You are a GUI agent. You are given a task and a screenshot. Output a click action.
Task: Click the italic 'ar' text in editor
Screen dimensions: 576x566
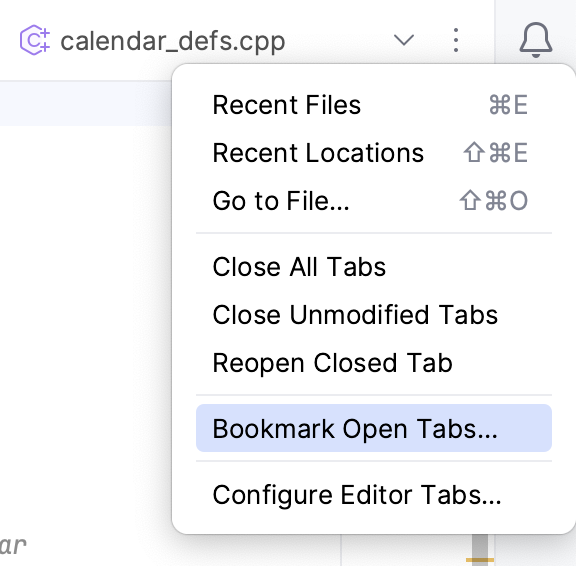13,546
